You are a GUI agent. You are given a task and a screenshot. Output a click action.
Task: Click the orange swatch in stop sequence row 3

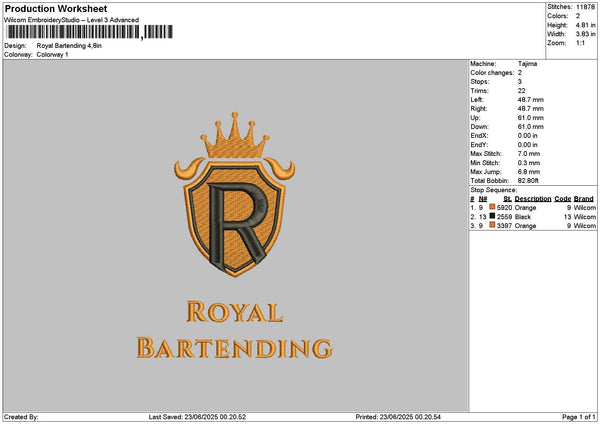click(x=492, y=225)
